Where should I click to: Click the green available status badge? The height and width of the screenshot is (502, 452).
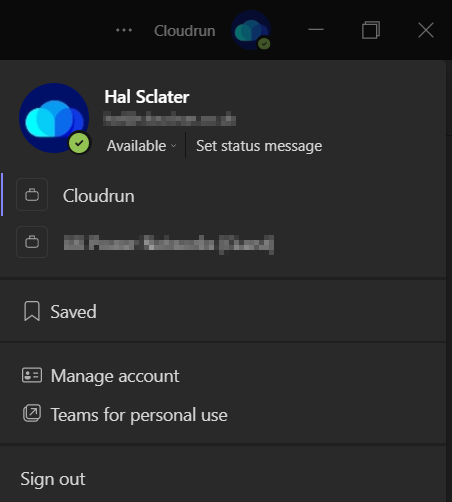point(79,143)
